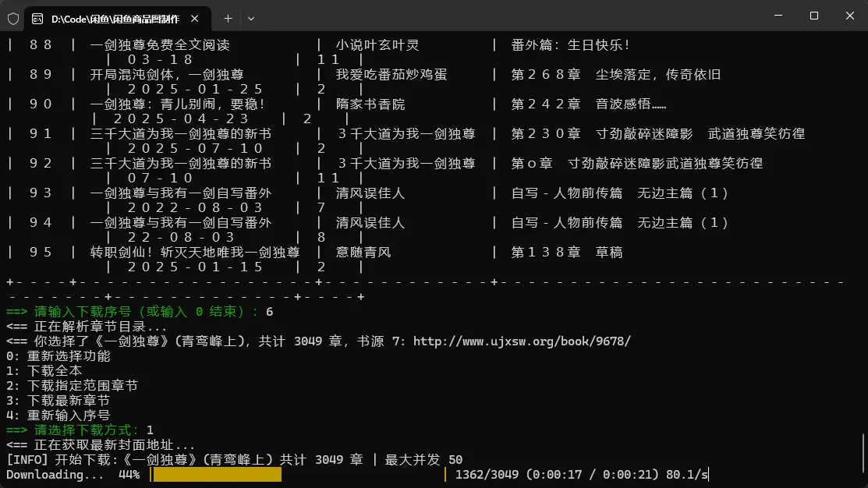Click chapter text 番外篇：生日快乐！
This screenshot has width=868, height=488.
[x=570, y=44]
